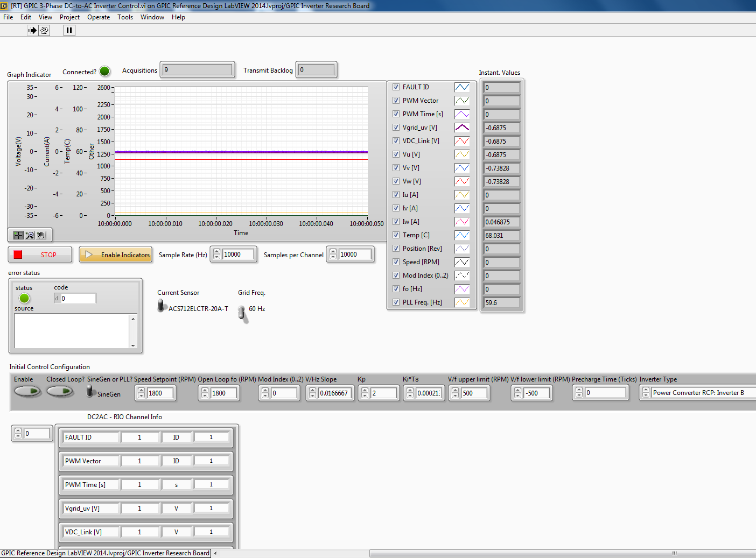This screenshot has height=558, width=756.
Task: Click V/f upper limit stepper arrows
Action: (x=455, y=393)
